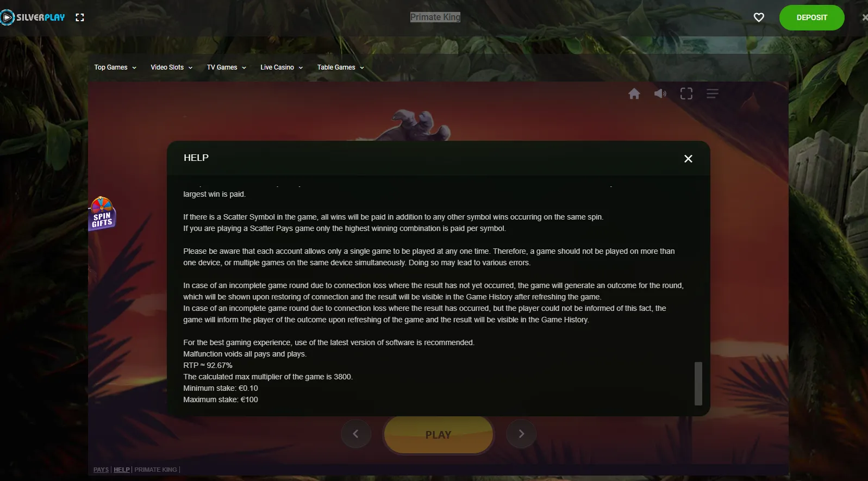The image size is (868, 481).
Task: Expand the TV Games dropdown
Action: tap(227, 67)
